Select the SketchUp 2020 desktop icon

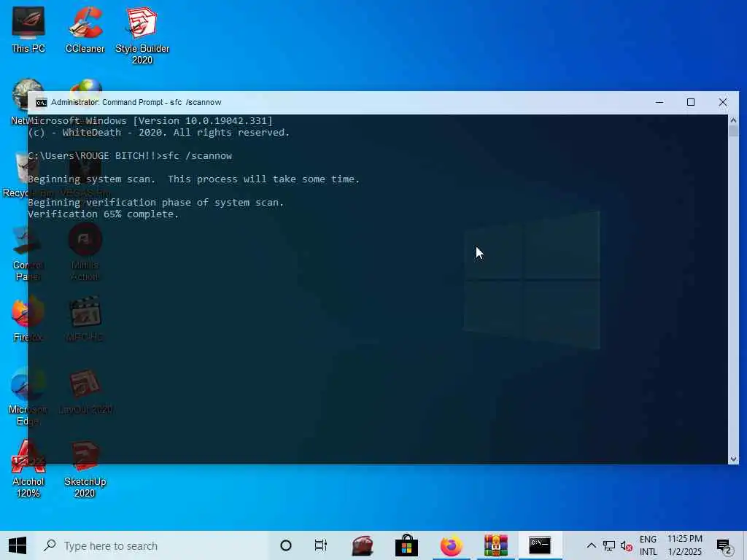coord(85,469)
